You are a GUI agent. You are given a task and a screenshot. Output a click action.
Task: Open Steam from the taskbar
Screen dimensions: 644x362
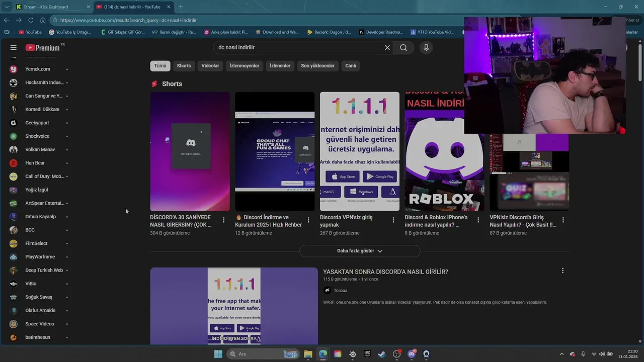(x=382, y=354)
